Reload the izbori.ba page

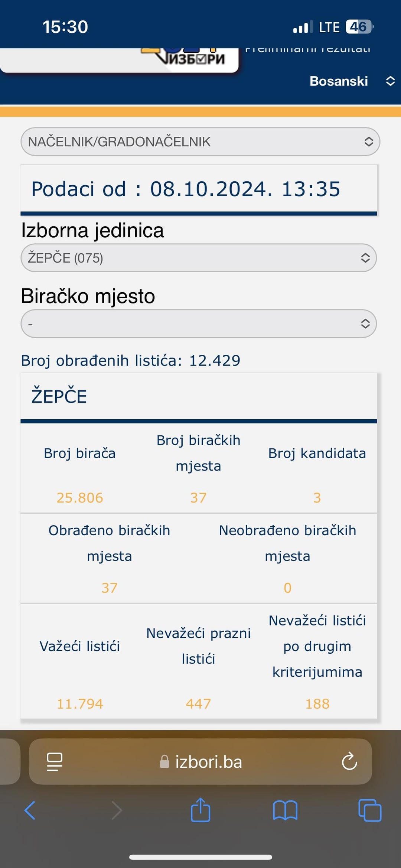(x=349, y=762)
